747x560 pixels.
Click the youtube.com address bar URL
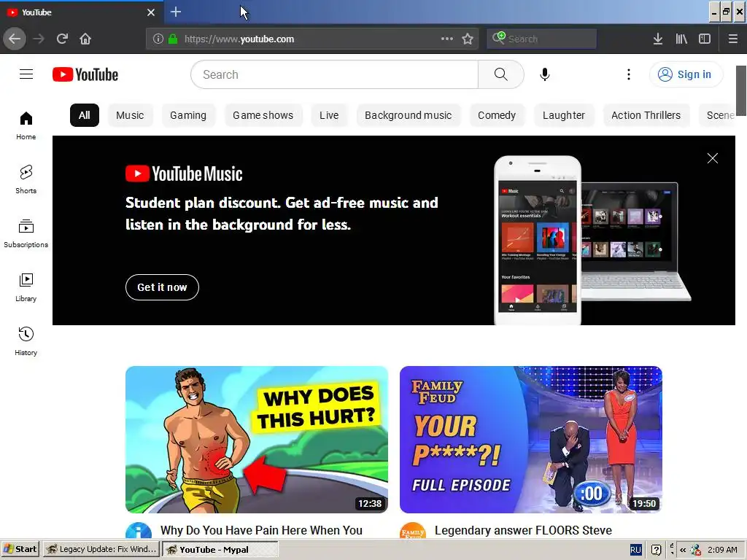pos(239,39)
